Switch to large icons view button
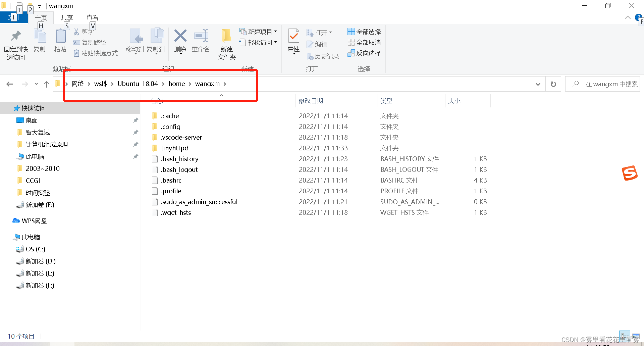This screenshot has width=644, height=346. (636, 336)
